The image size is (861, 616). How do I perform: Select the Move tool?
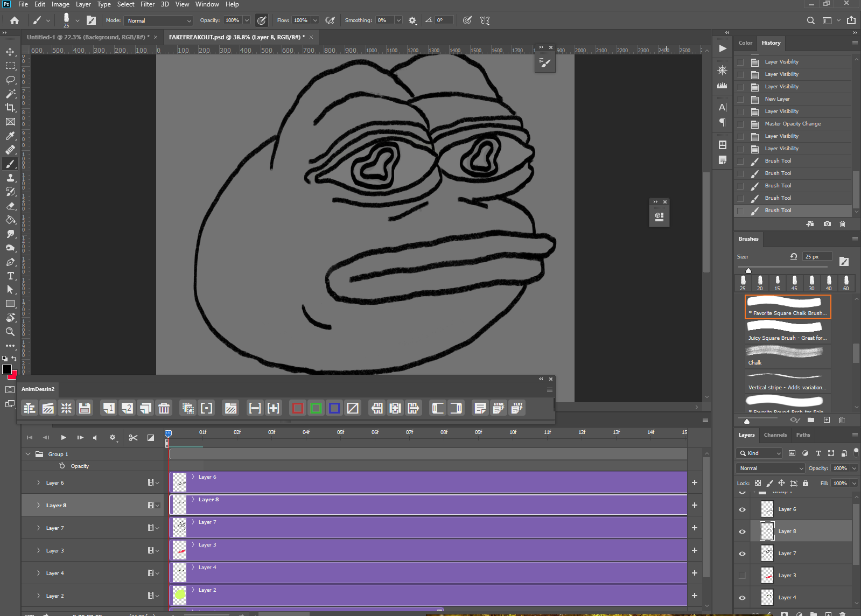click(x=10, y=52)
